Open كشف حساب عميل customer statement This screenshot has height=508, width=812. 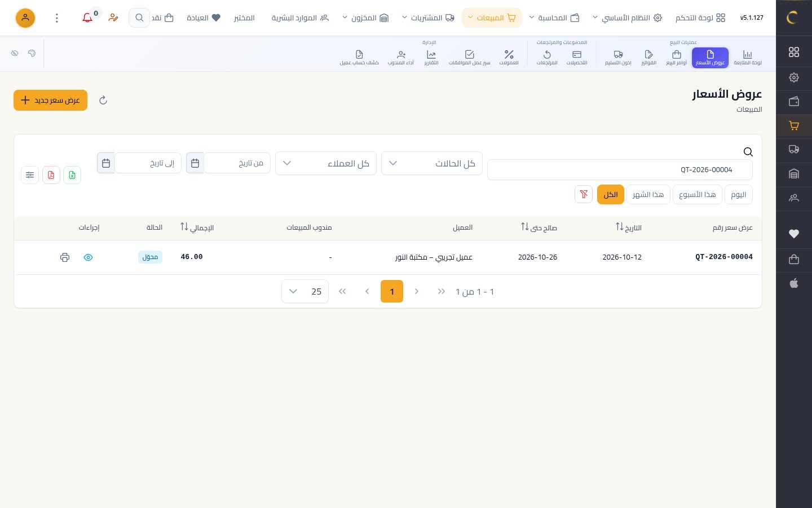359,58
